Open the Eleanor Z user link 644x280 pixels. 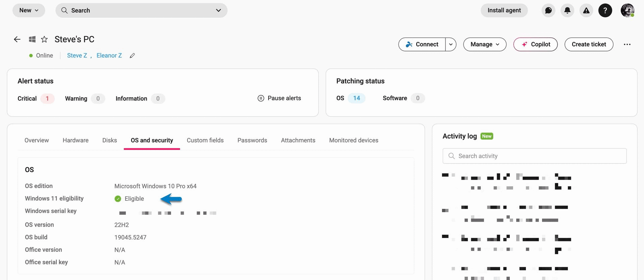point(109,55)
